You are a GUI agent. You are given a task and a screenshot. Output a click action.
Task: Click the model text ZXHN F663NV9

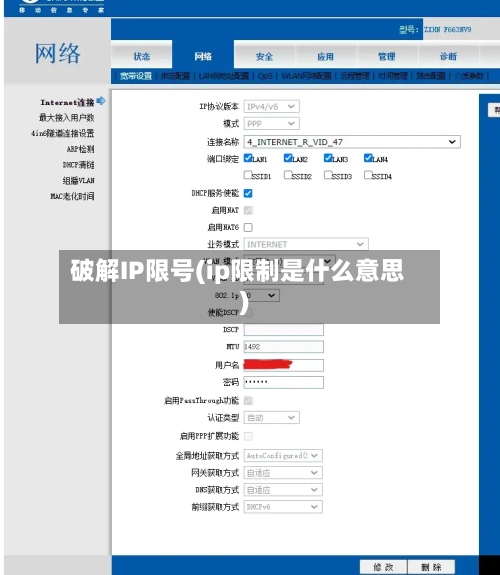[x=448, y=29]
